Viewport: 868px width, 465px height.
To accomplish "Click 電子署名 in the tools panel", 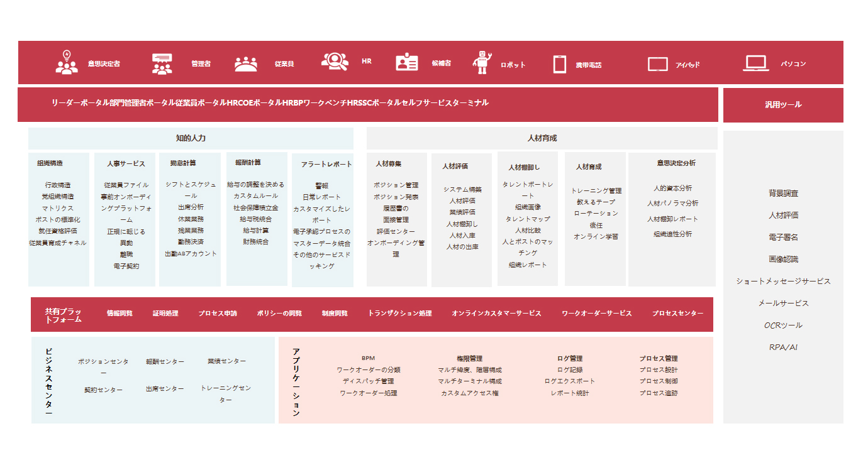I will (x=784, y=238).
